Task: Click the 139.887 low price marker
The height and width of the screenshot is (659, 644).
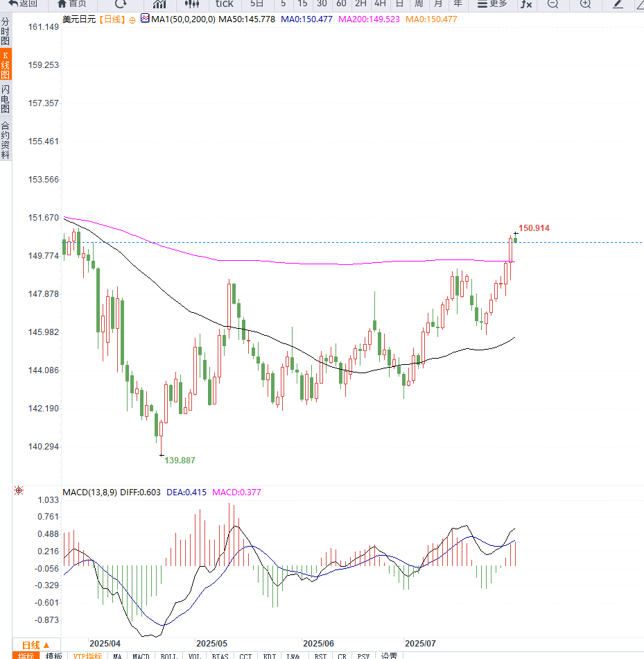Action: pos(180,460)
